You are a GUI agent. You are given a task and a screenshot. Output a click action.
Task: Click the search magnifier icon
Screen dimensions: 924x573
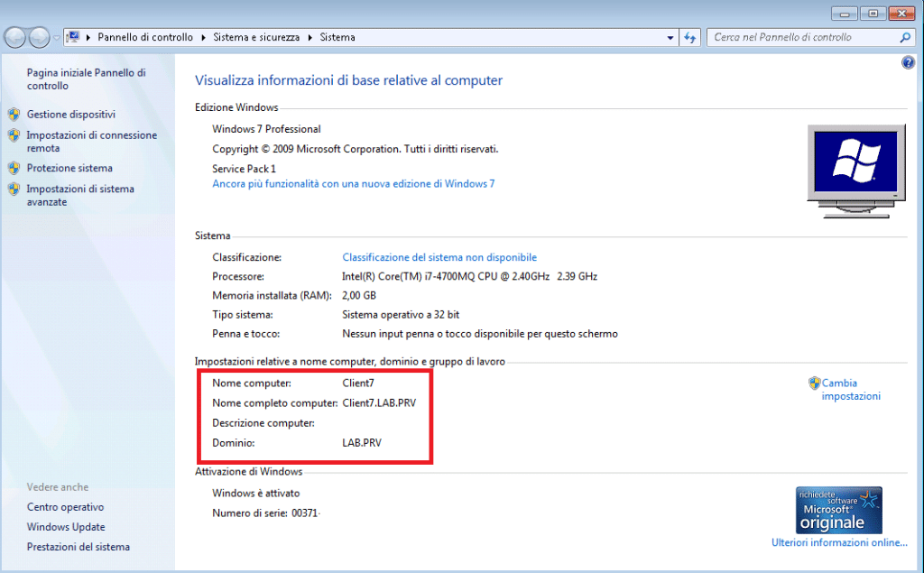(905, 37)
